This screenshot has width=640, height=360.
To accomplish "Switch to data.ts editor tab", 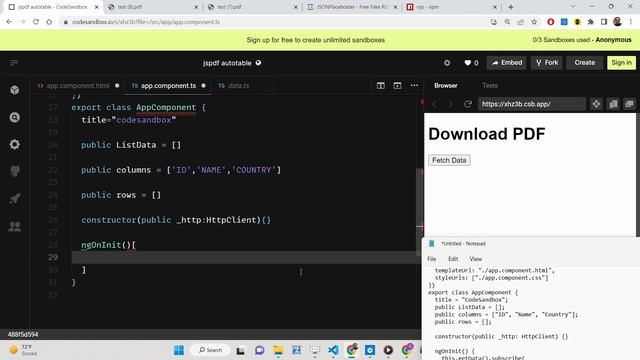I will [x=239, y=86].
